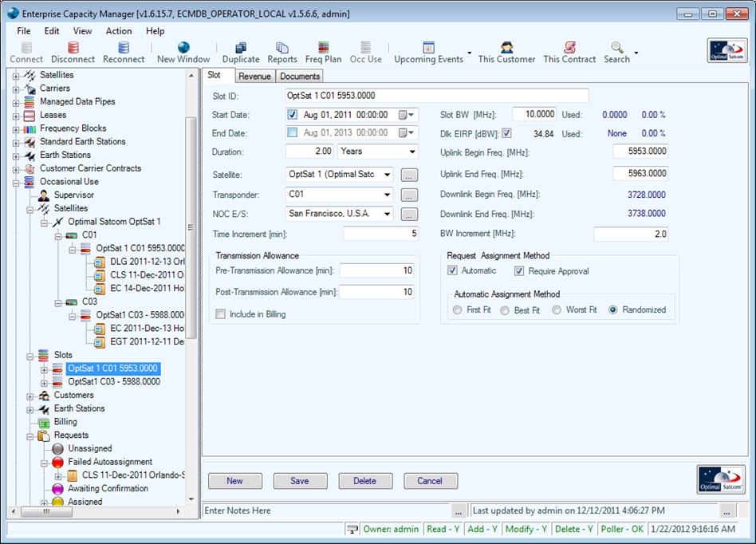The image size is (756, 544).
Task: Expand the Customers tree node
Action: tap(30, 396)
